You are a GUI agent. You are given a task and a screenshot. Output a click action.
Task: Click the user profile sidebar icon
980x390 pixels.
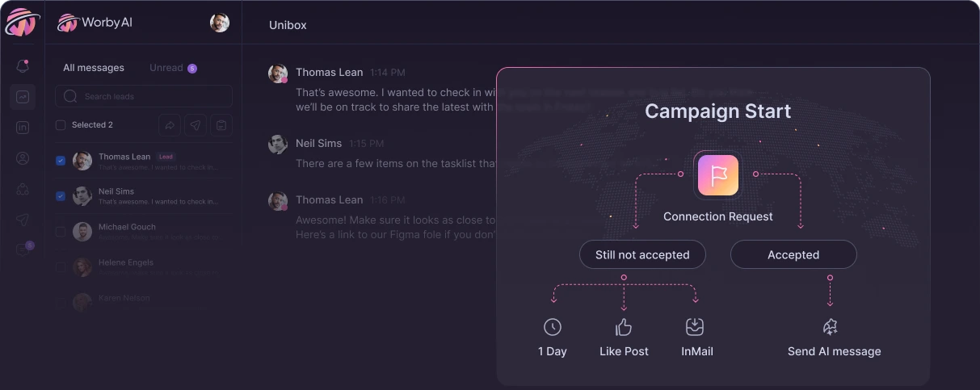coord(23,158)
